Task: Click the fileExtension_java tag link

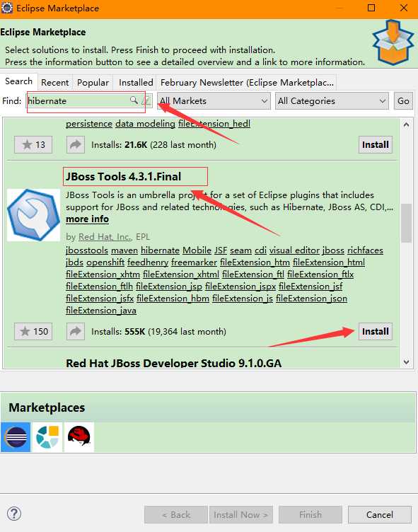Action: coord(101,311)
